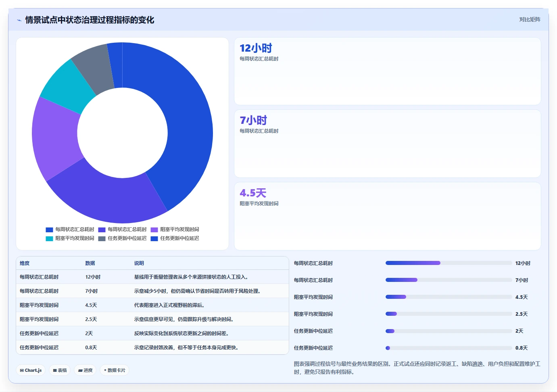Toggle the blue 任务更新中位延迟 legend entry
This screenshot has width=557, height=392.
175,238
